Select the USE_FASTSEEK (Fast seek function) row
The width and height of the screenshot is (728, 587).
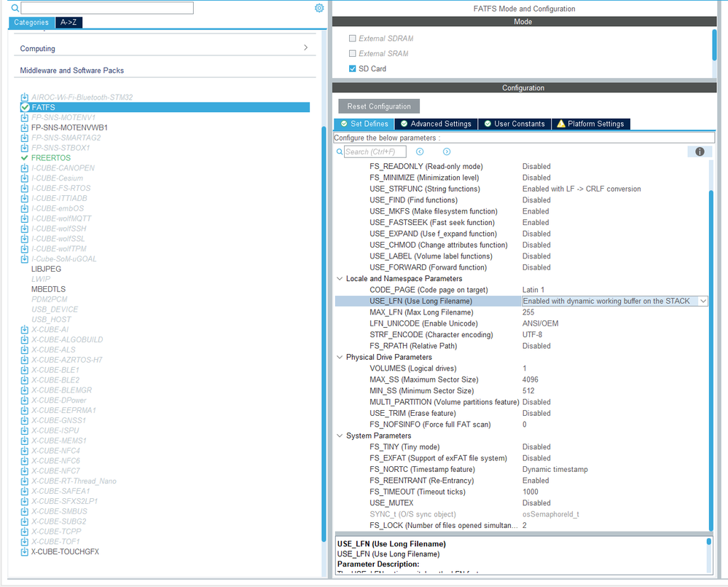(x=521, y=223)
